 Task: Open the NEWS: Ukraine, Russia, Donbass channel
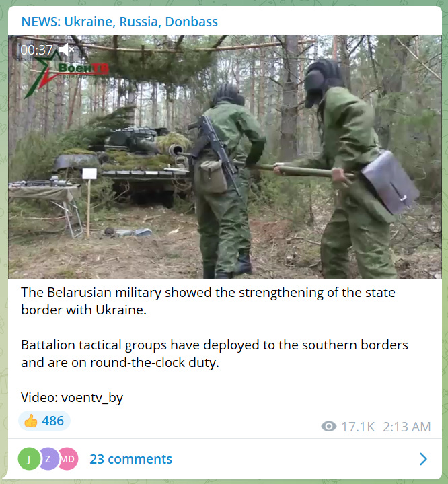point(120,22)
